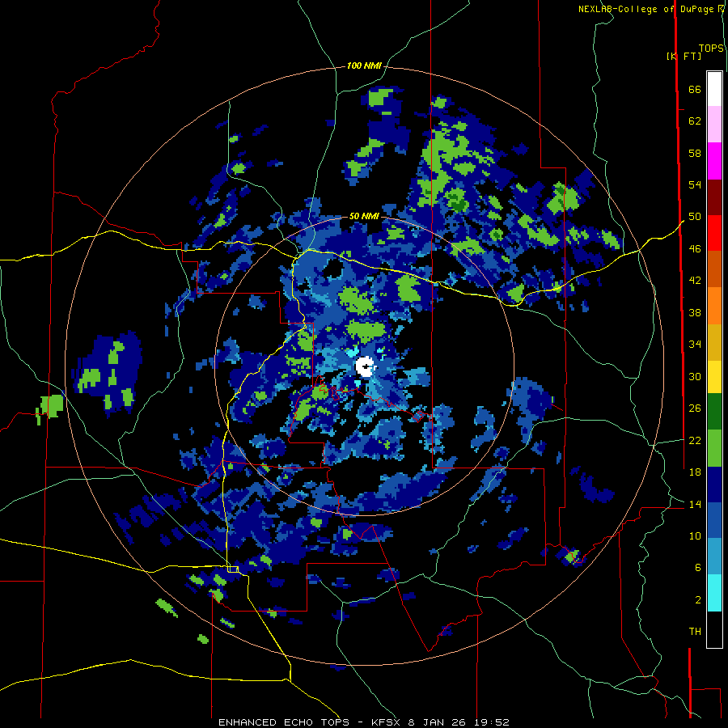This screenshot has width=728, height=728.
Task: Click the 66 legend value
Action: (695, 89)
